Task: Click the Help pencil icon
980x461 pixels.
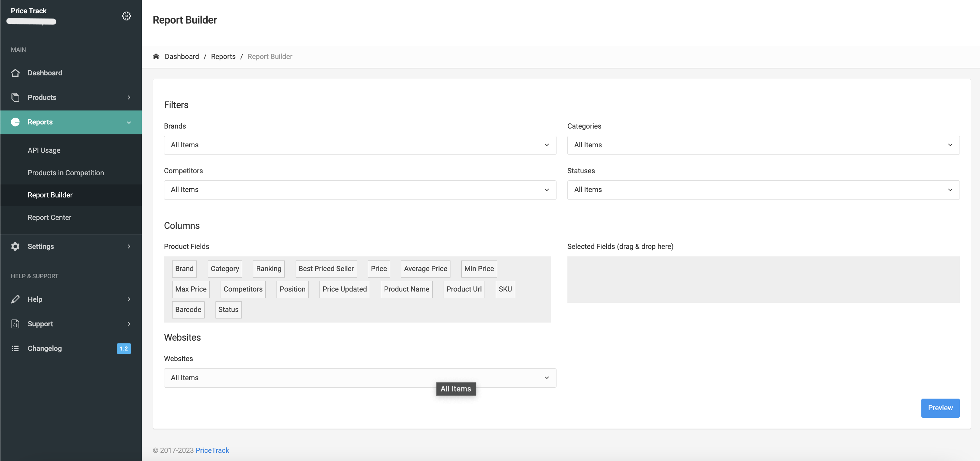Action: tap(15, 299)
